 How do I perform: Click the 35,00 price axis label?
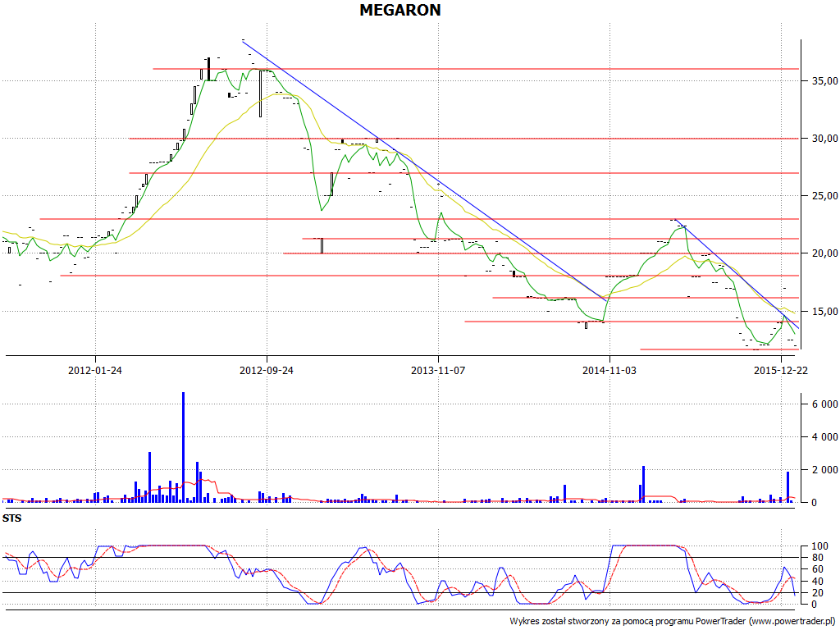pyautogui.click(x=825, y=81)
